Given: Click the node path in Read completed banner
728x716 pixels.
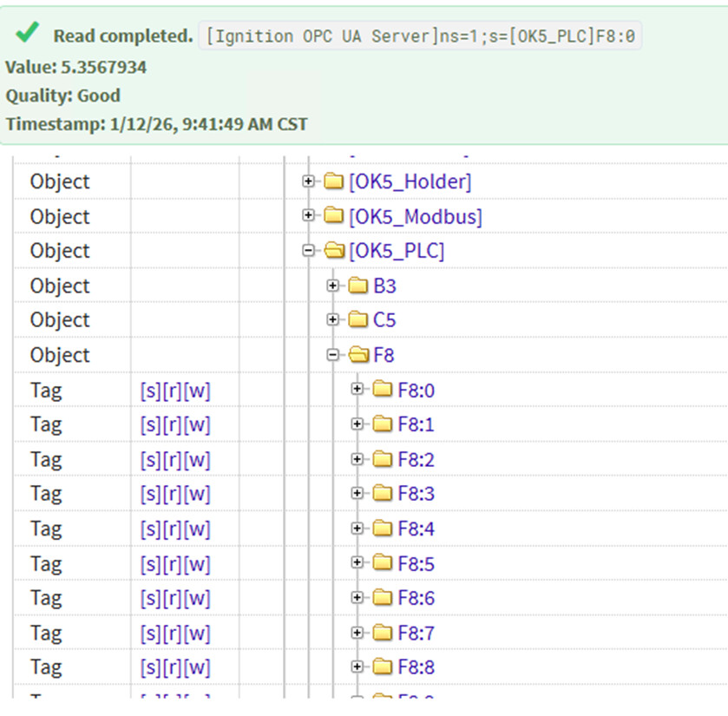Looking at the screenshot, I should point(420,36).
